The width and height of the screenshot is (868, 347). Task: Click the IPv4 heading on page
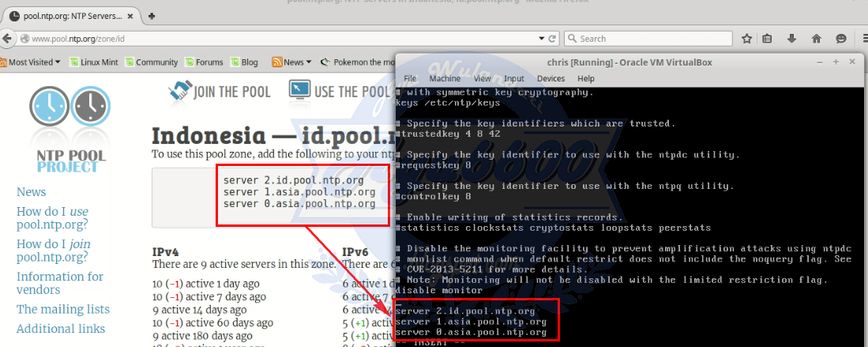click(166, 252)
